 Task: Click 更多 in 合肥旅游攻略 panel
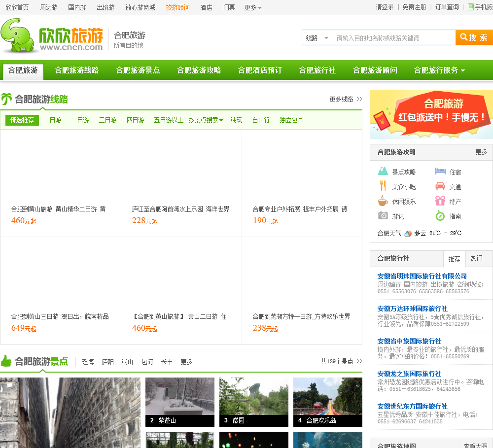click(481, 152)
